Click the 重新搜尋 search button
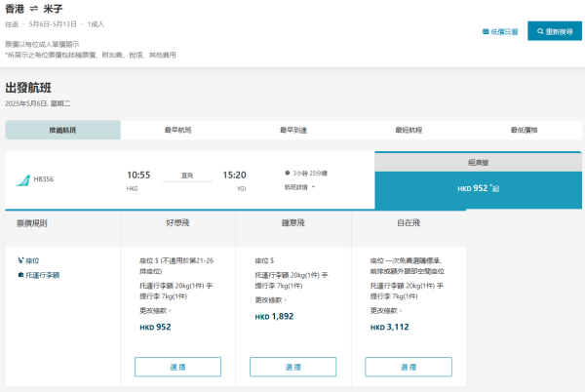The width and height of the screenshot is (585, 392). pyautogui.click(x=555, y=31)
